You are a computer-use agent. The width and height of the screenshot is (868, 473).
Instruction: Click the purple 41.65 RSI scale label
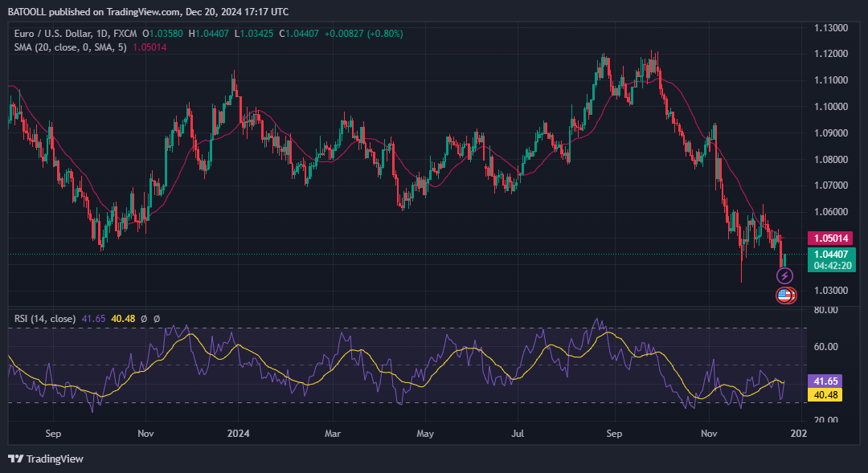coord(825,381)
